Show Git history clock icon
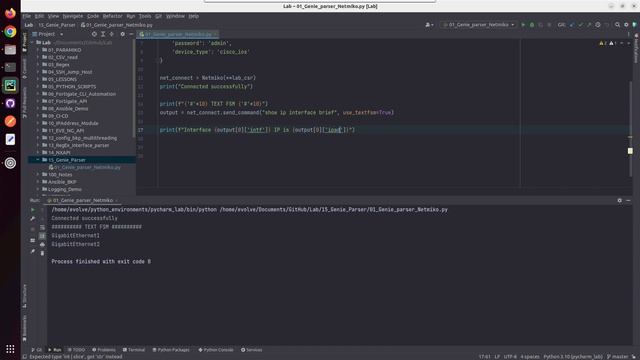Image resolution: width=640 pixels, height=360 pixels. click(x=598, y=25)
